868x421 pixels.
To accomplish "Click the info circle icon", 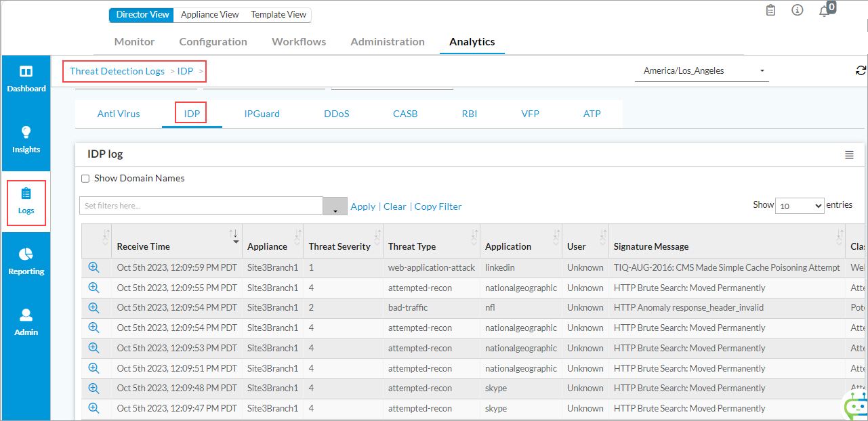I will click(798, 11).
